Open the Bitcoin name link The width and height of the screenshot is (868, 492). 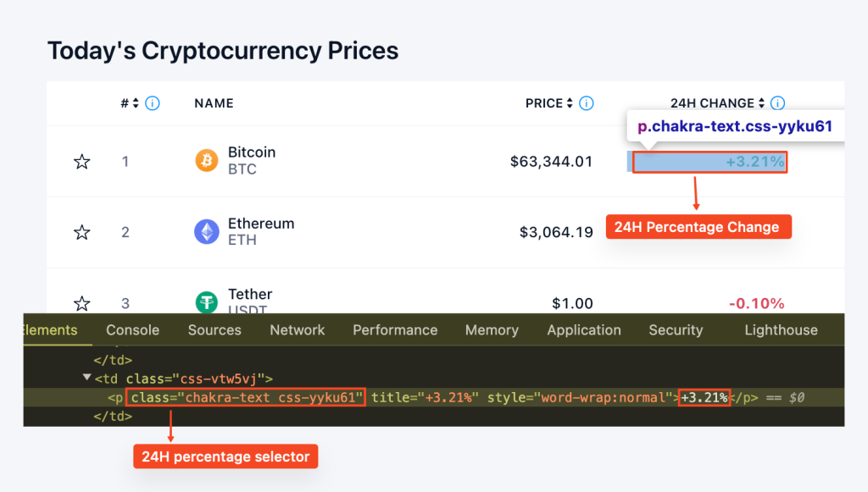(252, 152)
